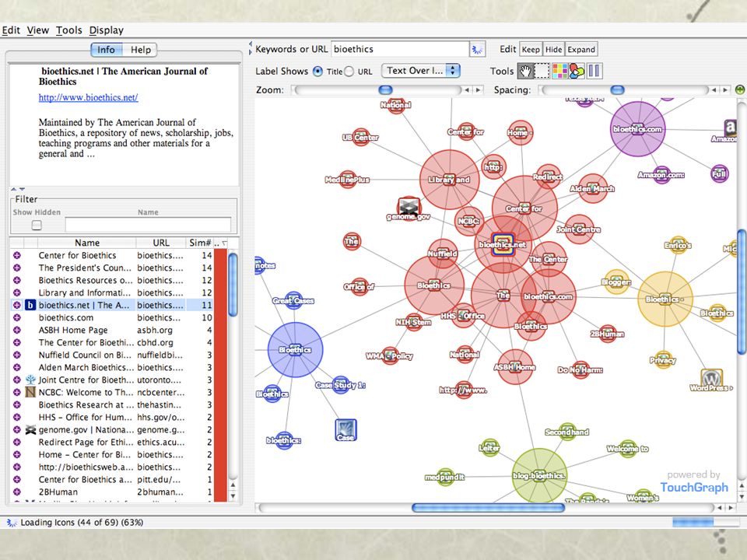Expand the Center for Bioethics row plus
Image resolution: width=747 pixels, height=560 pixels.
[x=16, y=255]
